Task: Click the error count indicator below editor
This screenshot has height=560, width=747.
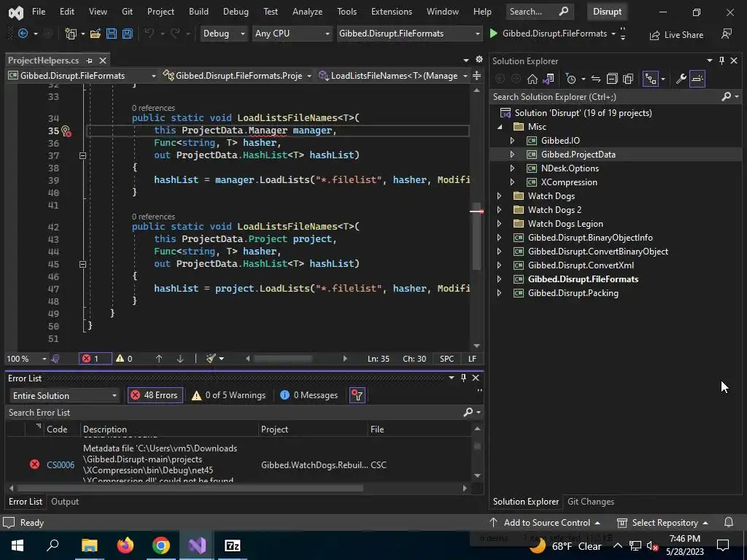Action: point(96,359)
